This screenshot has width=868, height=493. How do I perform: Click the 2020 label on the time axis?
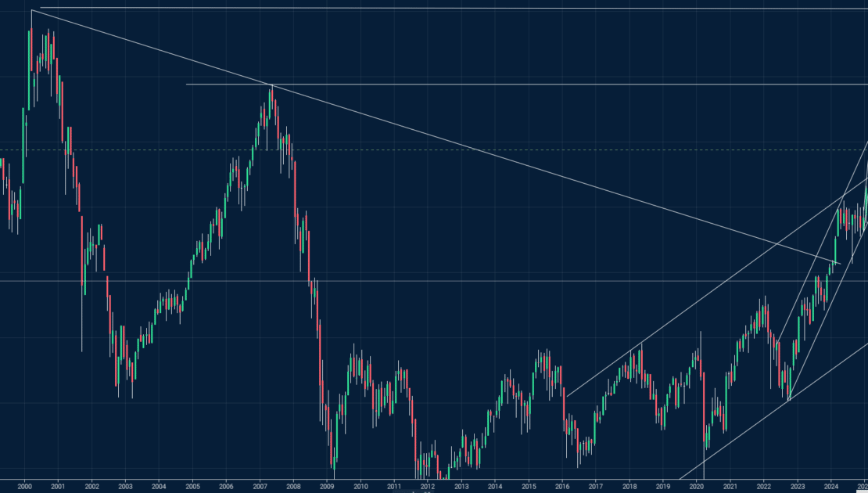click(x=697, y=486)
